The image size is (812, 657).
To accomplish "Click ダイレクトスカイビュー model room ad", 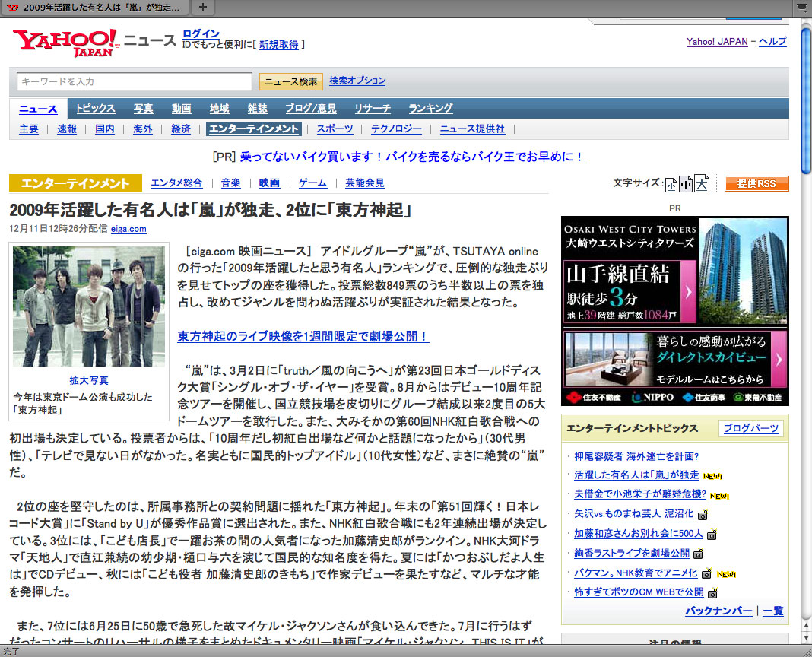I will tap(675, 359).
